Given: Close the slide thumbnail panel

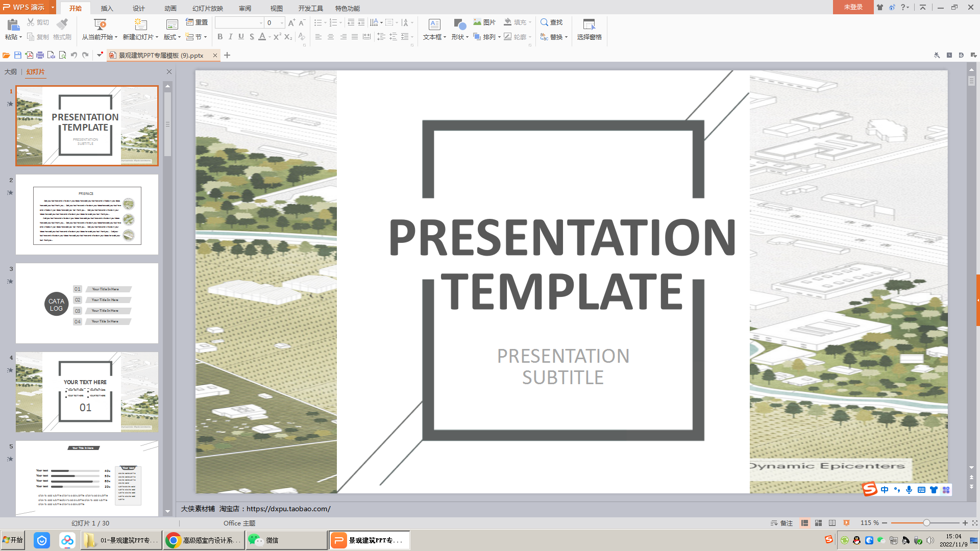Looking at the screenshot, I should pyautogui.click(x=169, y=72).
